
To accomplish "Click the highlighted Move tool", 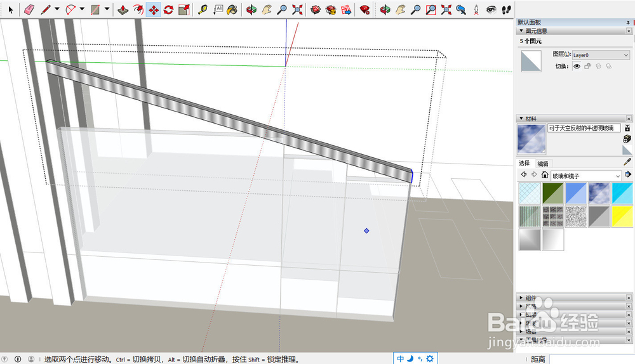I will coord(154,10).
